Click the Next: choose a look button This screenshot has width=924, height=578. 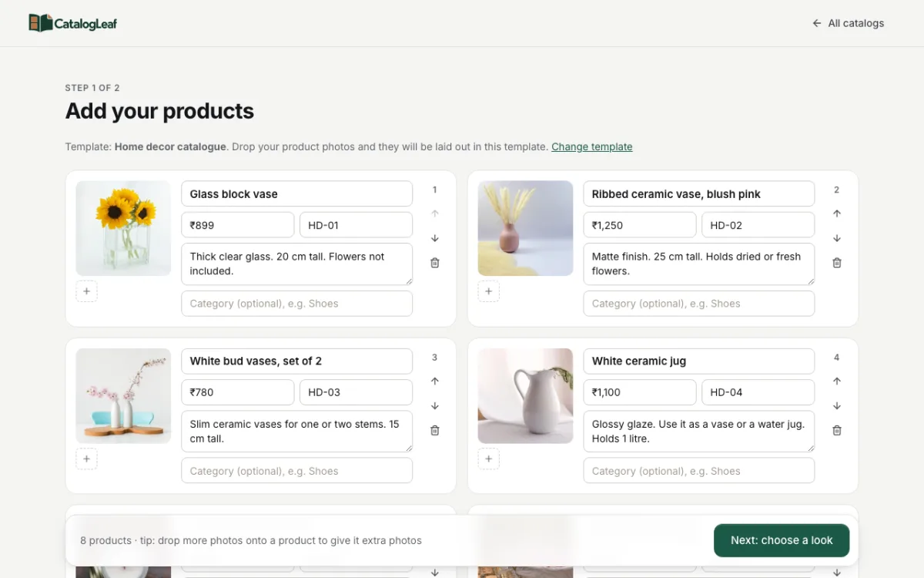coord(782,540)
